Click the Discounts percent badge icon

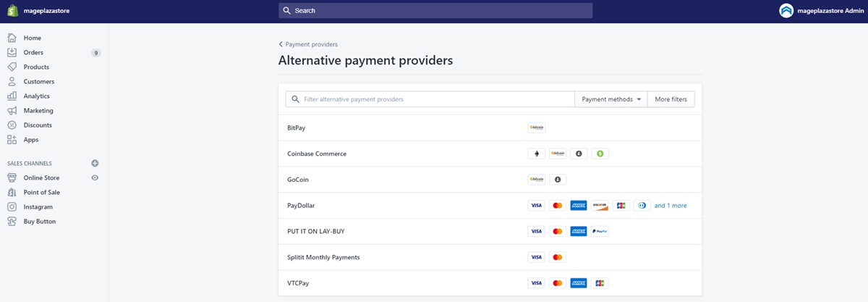[x=12, y=125]
